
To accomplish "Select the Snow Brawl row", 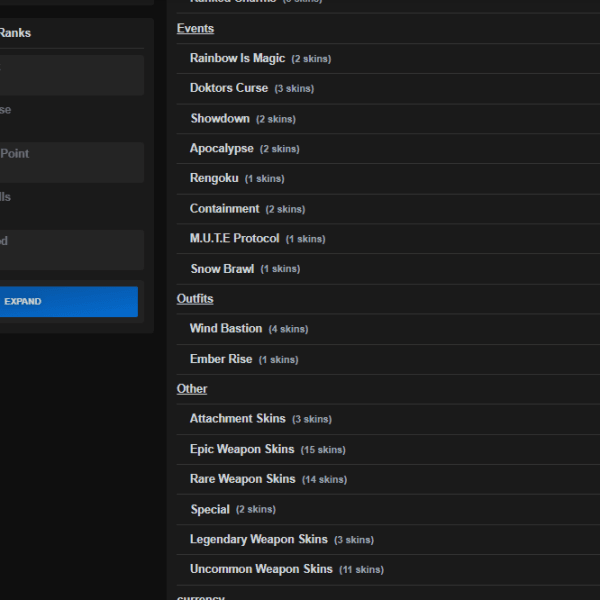I will pos(388,269).
